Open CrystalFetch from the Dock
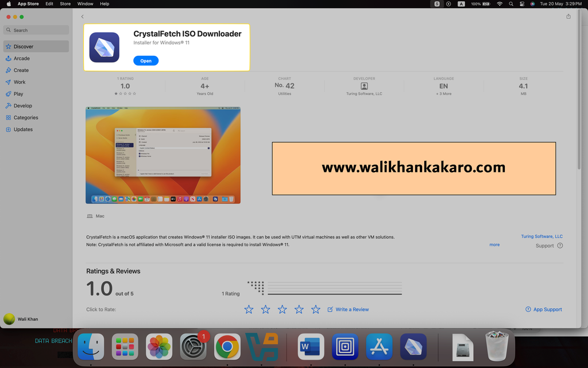Image resolution: width=588 pixels, height=368 pixels. point(413,347)
